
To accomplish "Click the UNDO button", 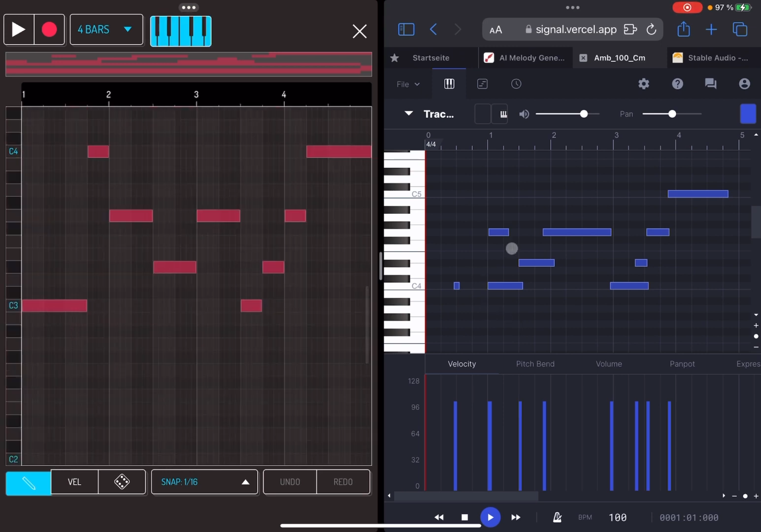I will click(290, 482).
